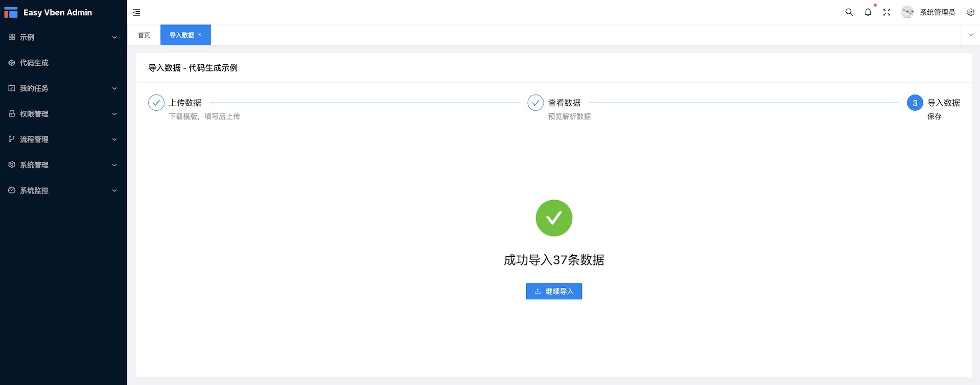Screen dimensions: 980x385
Task: Expand the 示例 menu chevron
Action: 114,37
